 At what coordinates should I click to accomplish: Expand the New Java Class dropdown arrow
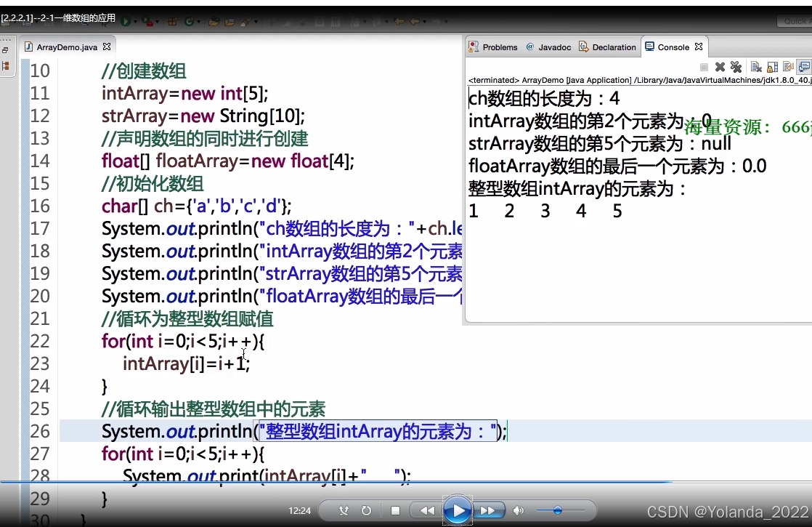click(198, 21)
